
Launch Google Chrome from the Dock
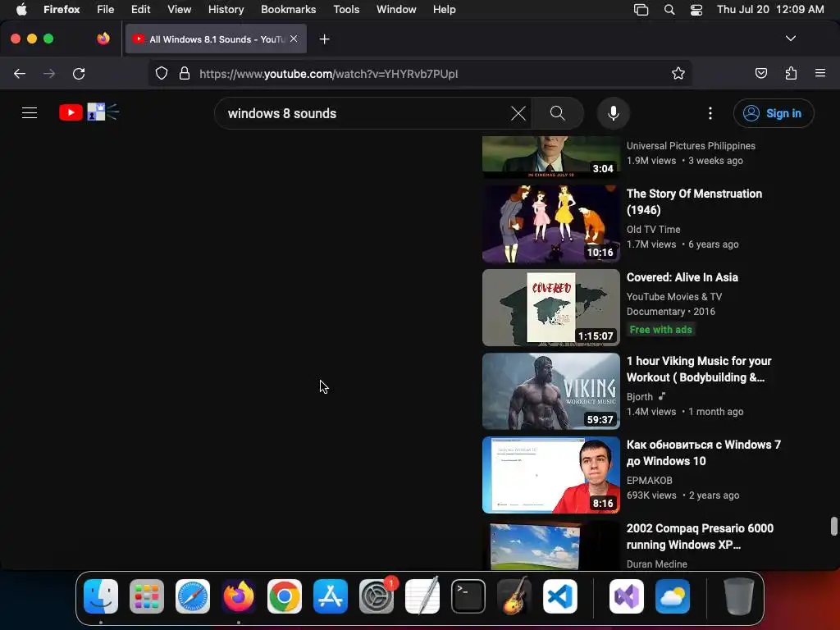pos(285,596)
